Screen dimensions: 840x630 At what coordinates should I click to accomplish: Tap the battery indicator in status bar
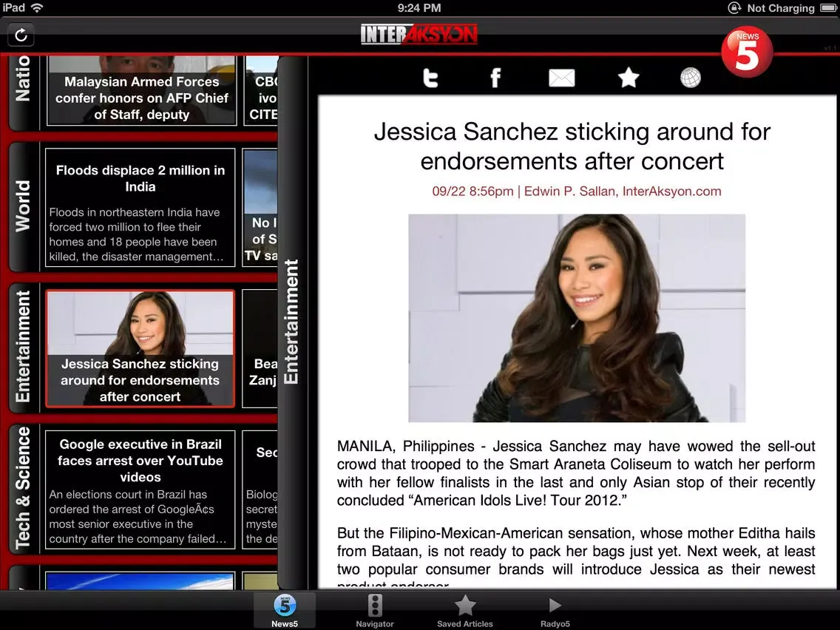[x=828, y=8]
